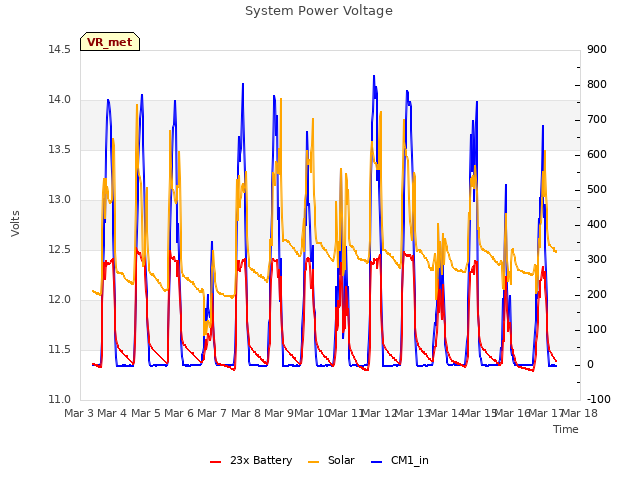
Task: Click the 200 right axis tick label
Action: 597,295
